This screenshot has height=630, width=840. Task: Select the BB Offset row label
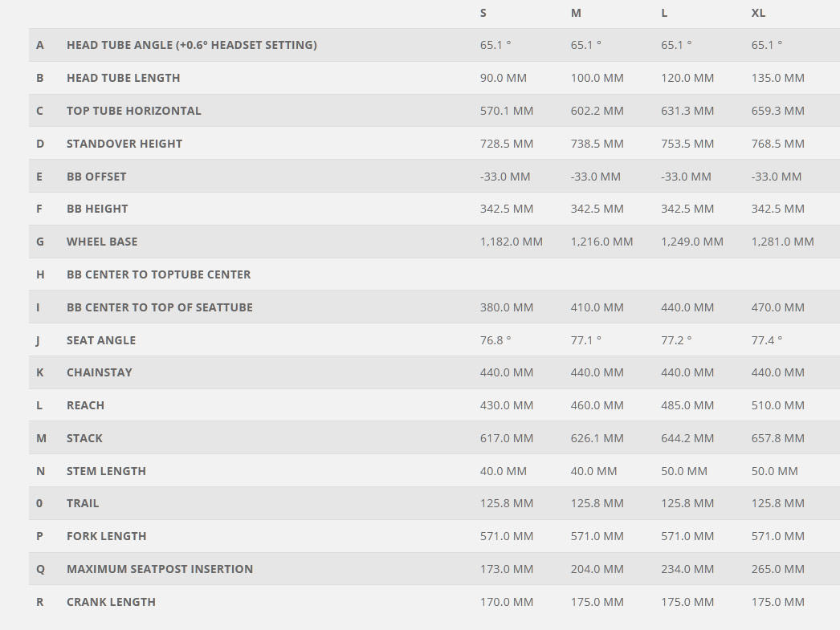(x=96, y=177)
